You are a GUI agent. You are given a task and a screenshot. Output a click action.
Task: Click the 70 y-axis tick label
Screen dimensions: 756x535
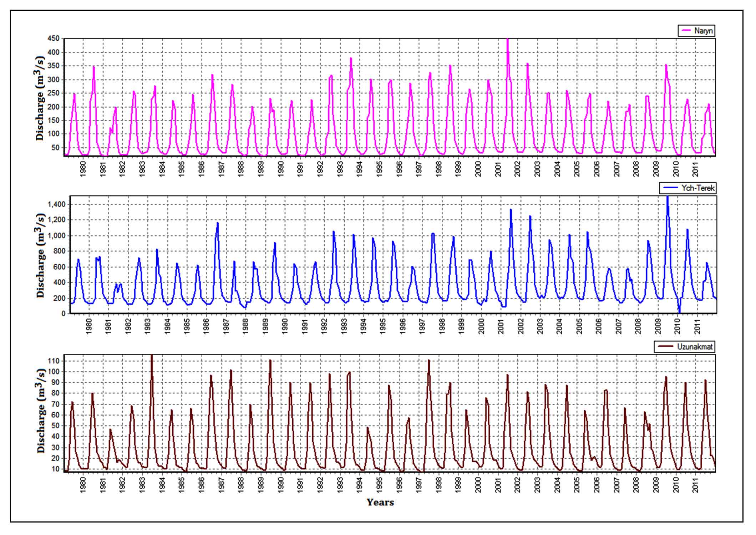pyautogui.click(x=56, y=404)
